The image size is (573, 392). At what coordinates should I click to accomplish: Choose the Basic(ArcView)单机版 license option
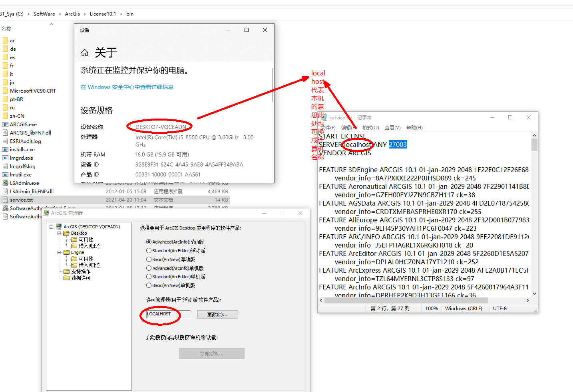tap(149, 285)
